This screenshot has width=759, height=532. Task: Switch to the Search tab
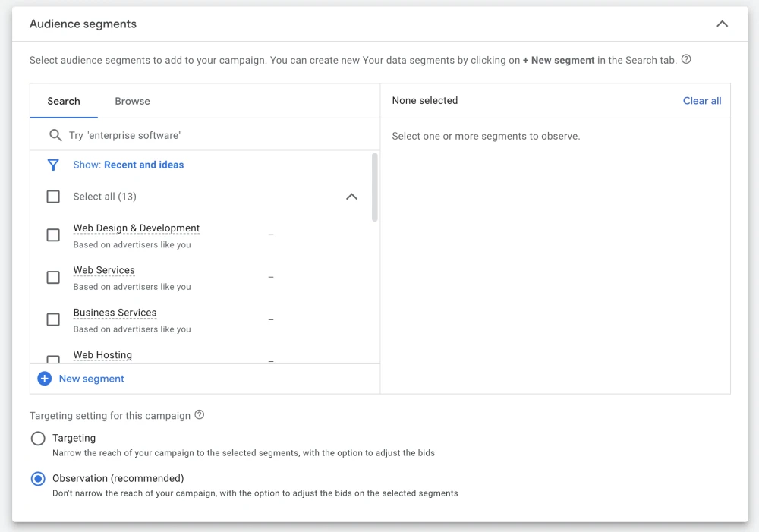pyautogui.click(x=64, y=101)
